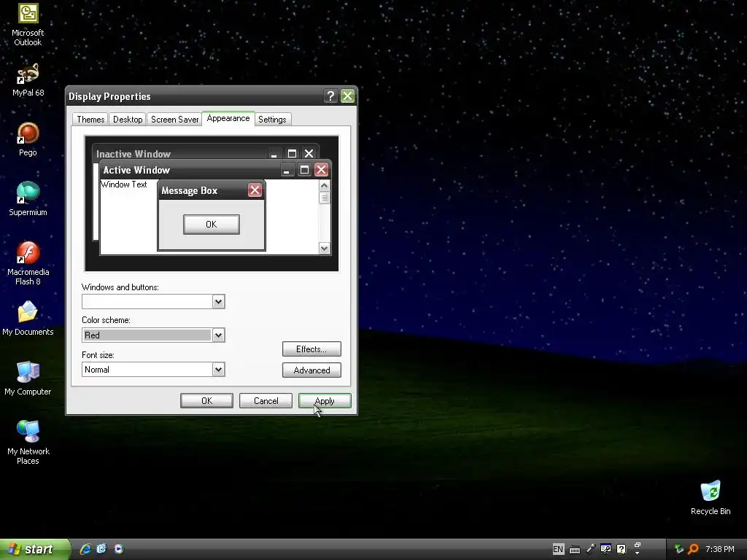747x560 pixels.
Task: Switch to the Screen Saver tab
Action: point(175,120)
